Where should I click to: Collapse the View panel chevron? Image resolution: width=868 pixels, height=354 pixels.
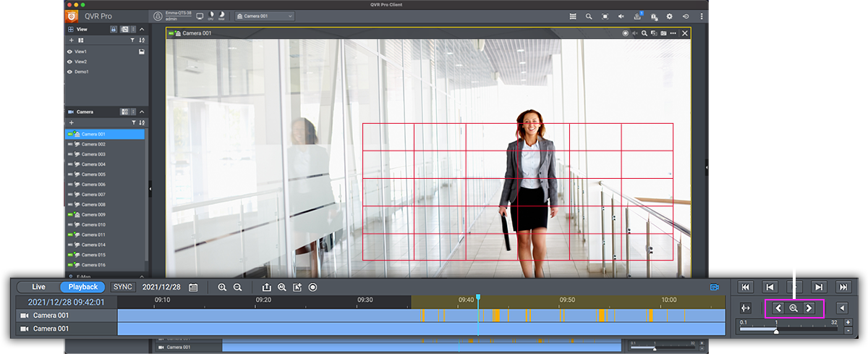point(142,29)
